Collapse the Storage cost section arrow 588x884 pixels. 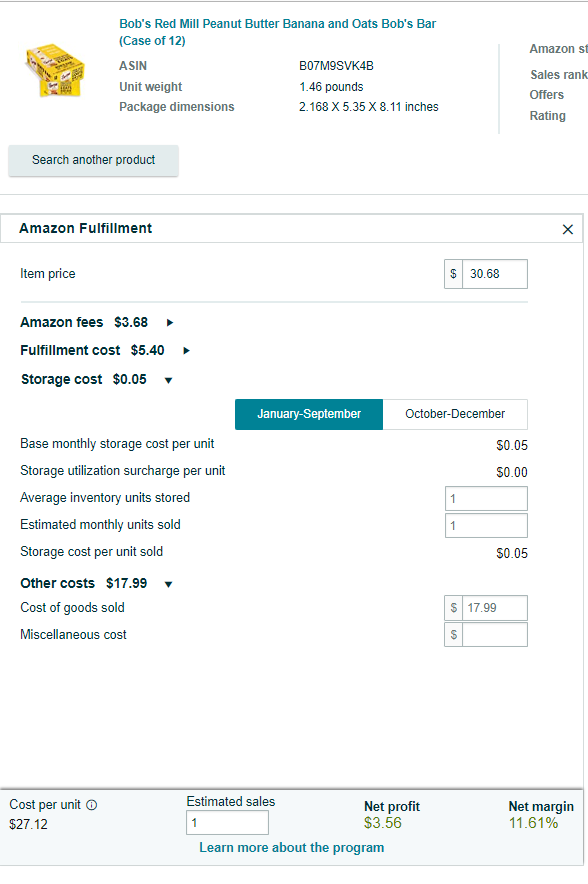(168, 381)
